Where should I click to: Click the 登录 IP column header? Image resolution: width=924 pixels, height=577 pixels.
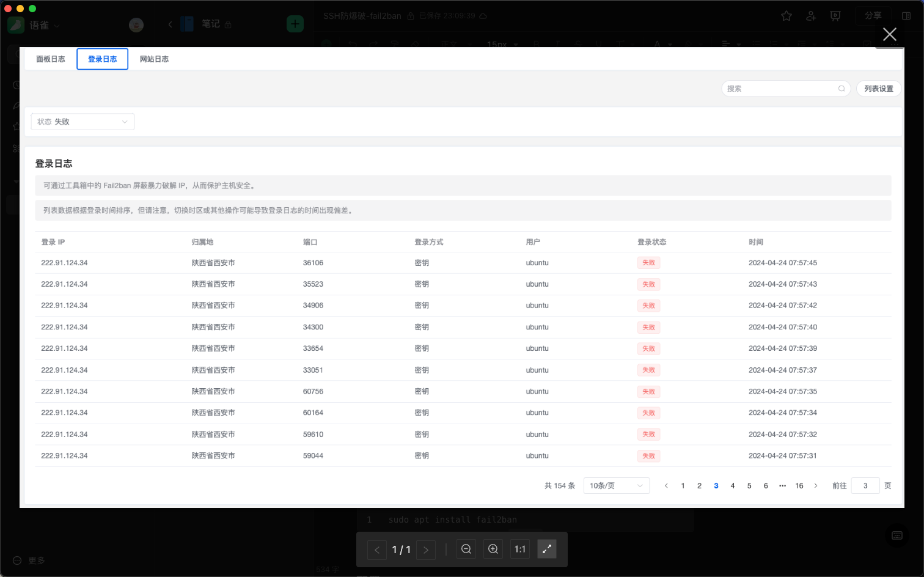point(53,242)
